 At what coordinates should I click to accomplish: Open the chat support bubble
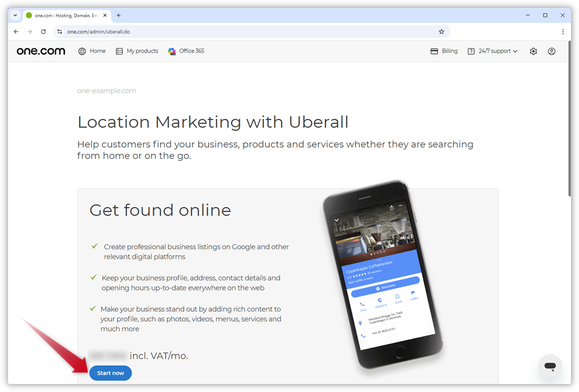coord(550,366)
